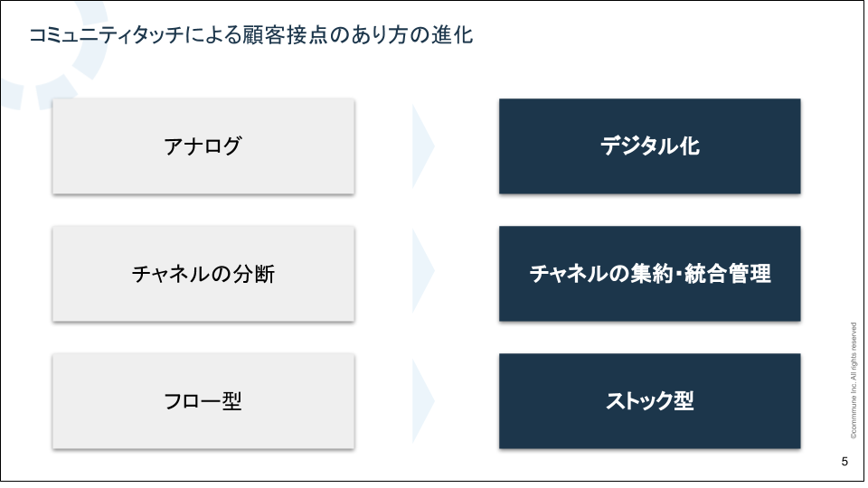Click the arrow between アナログ and デジタル化
The image size is (868, 488).
click(423, 146)
